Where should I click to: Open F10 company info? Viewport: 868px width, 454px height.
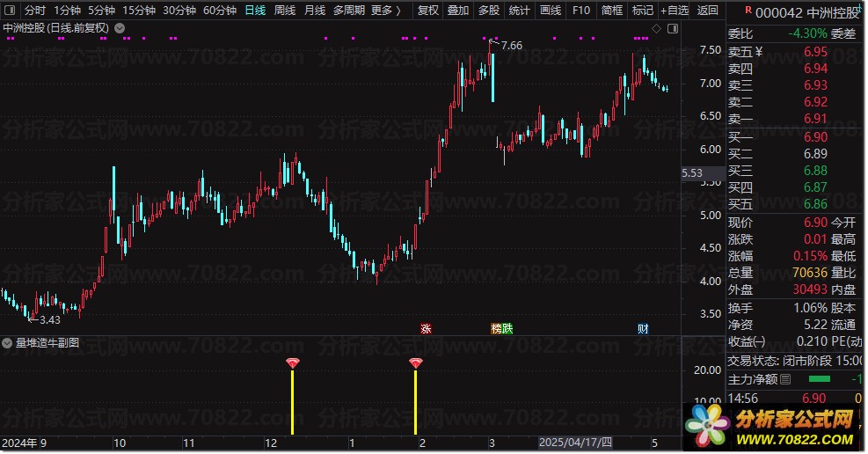(581, 10)
